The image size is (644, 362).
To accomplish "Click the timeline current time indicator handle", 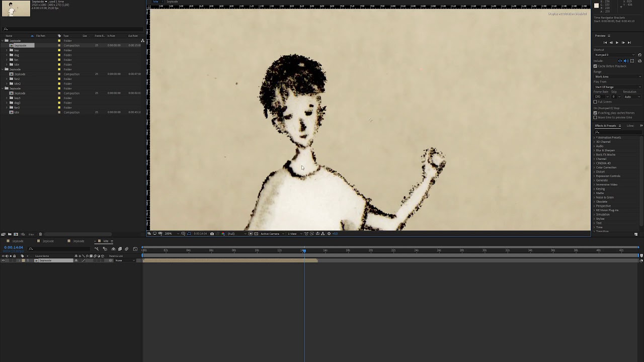I will point(304,250).
